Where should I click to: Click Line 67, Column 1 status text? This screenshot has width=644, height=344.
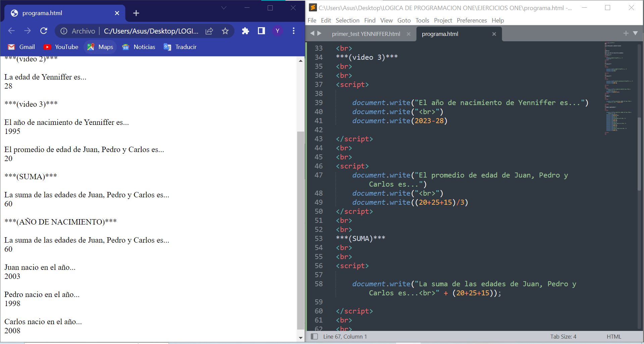coord(345,337)
